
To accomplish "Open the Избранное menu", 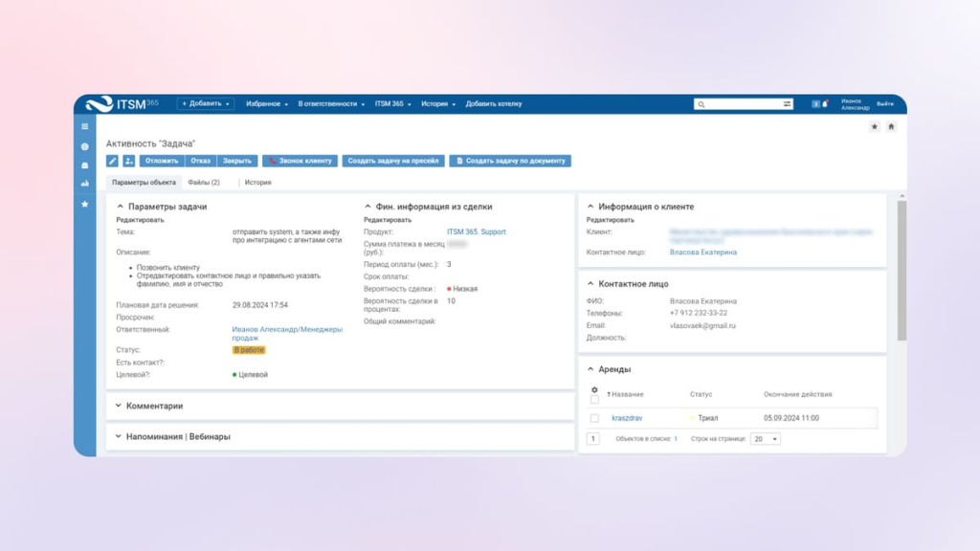I will [x=266, y=103].
